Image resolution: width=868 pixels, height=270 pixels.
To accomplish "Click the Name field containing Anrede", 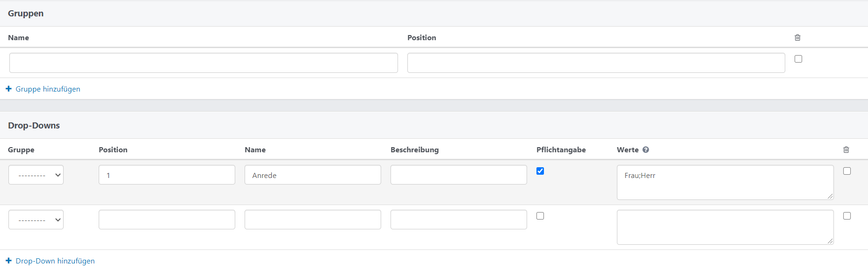I will (313, 175).
